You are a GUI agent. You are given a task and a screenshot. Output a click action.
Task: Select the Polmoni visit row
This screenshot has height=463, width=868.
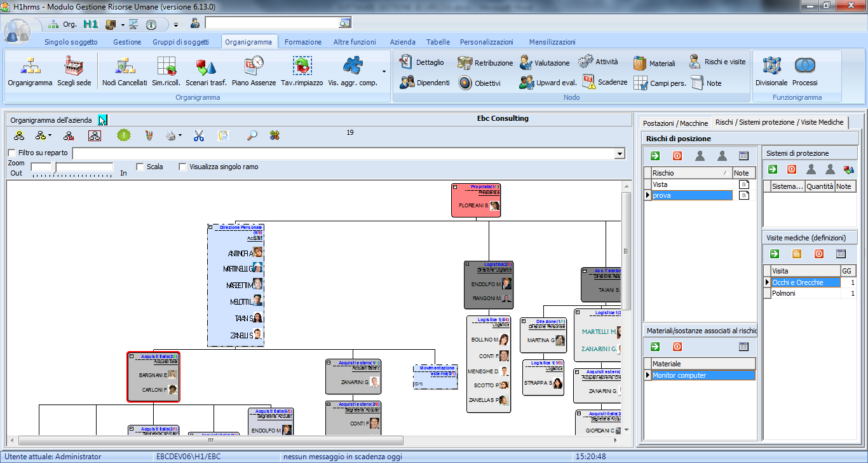[810, 293]
